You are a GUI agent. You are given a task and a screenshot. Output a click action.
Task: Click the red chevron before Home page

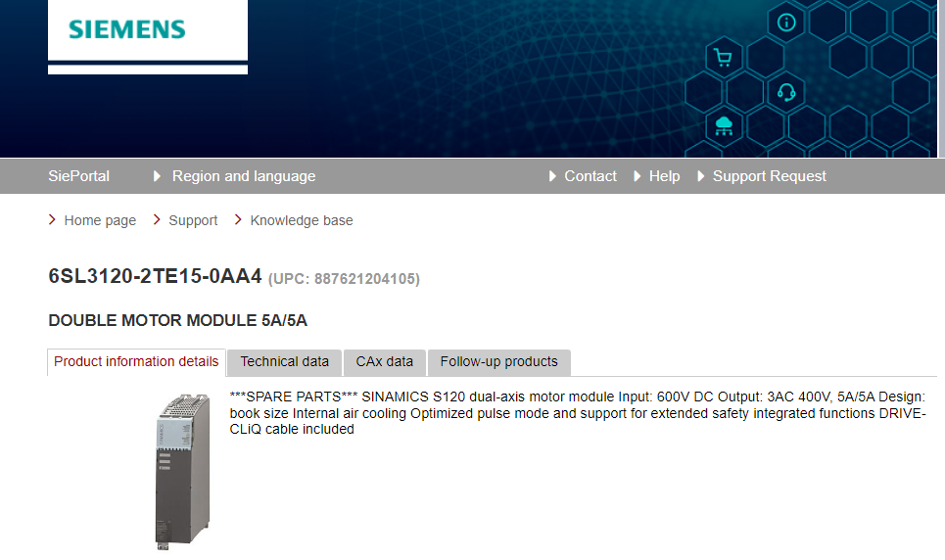52,220
